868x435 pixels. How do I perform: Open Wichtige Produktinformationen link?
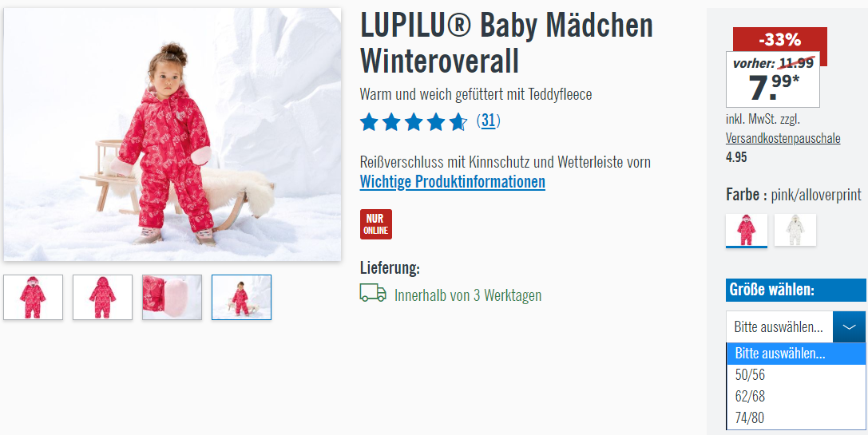pyautogui.click(x=452, y=181)
